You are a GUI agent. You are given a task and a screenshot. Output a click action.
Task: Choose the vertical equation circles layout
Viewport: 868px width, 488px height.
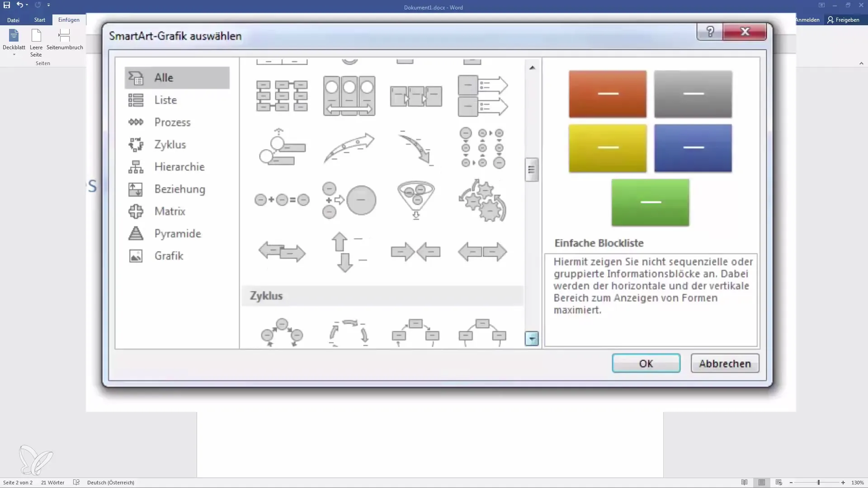[349, 200]
